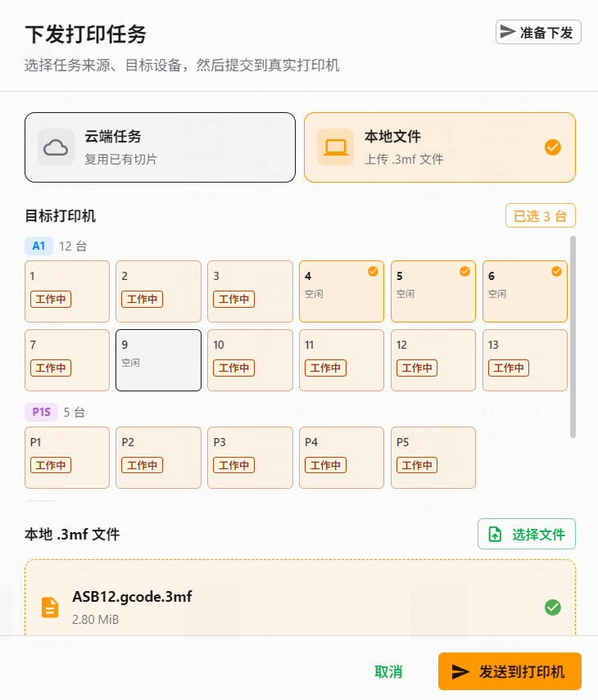The image size is (598, 700).
Task: Click 选择文件 to choose a file
Action: click(x=527, y=534)
